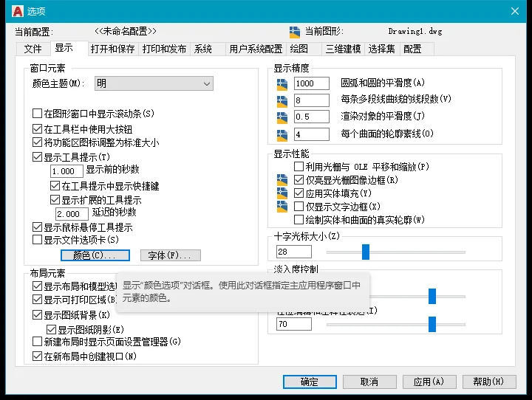Enable 仅显示文字边框(X) checkbox

coord(299,207)
